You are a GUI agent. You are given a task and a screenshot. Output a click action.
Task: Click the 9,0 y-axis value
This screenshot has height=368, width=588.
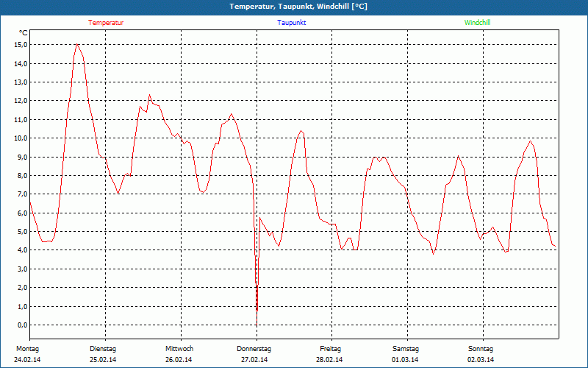pyautogui.click(x=23, y=157)
